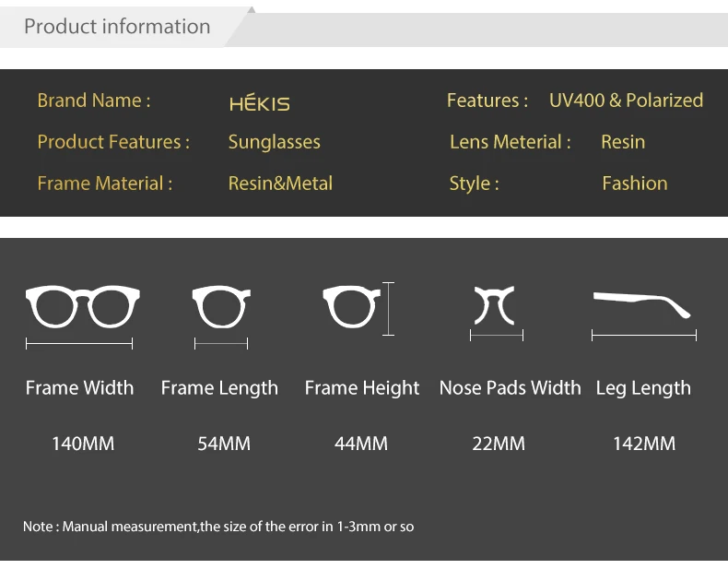Click the horizontal ruler under Frame Width icon
Screen dimensions: 728x569
(x=79, y=344)
